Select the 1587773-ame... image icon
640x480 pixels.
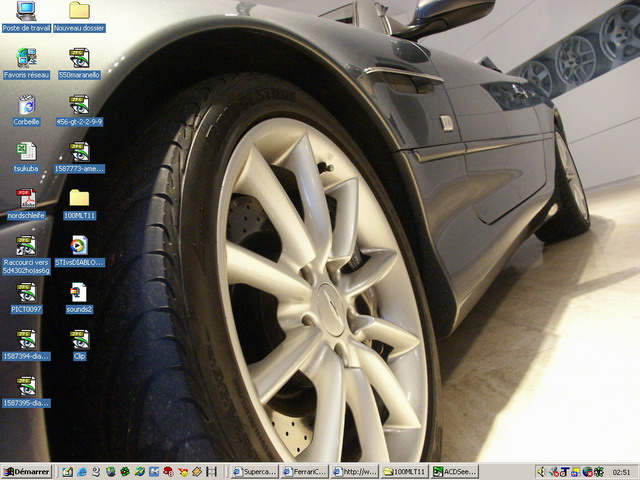pos(79,158)
